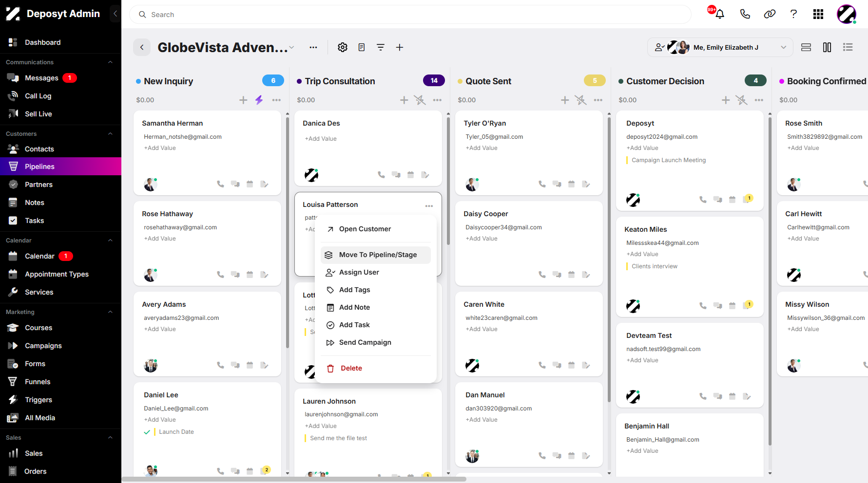Open the user profile avatar
This screenshot has width=868, height=483.
(847, 14)
